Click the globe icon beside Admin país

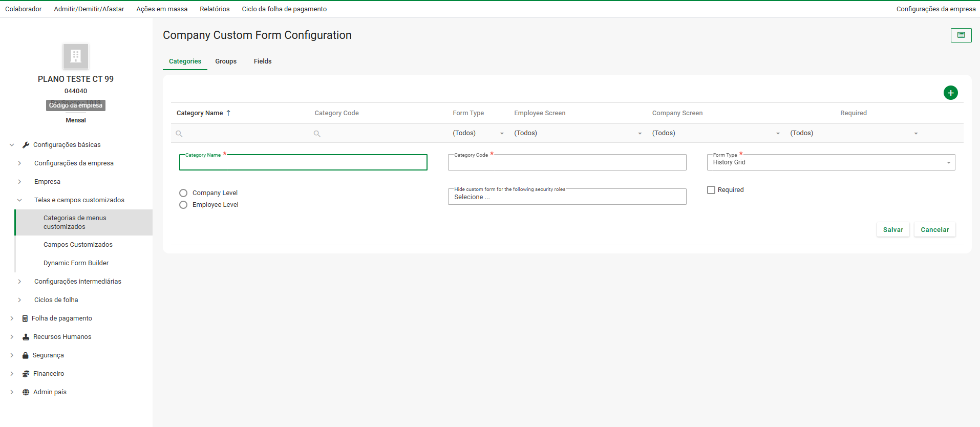(26, 392)
